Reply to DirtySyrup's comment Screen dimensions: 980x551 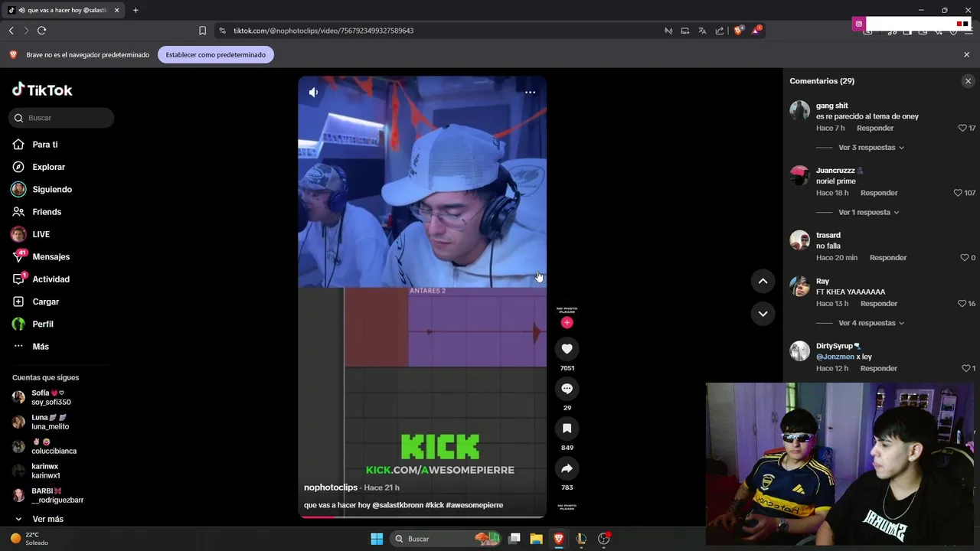pos(879,368)
